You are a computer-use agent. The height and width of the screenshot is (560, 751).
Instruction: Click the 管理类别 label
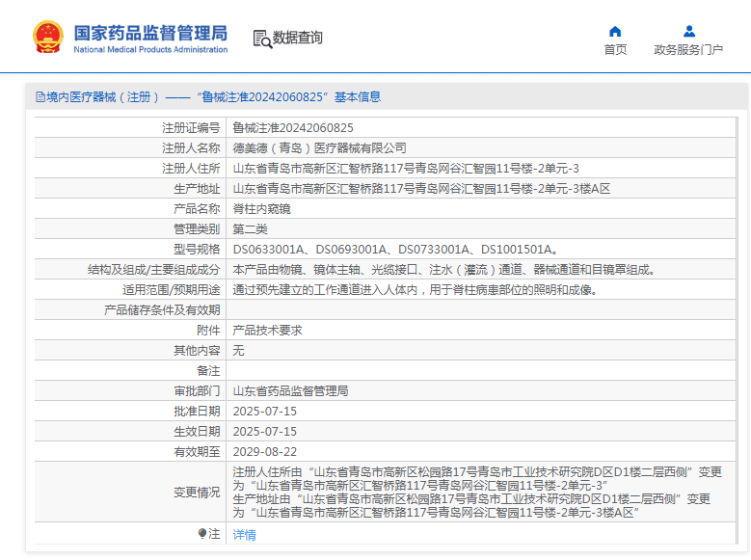pyautogui.click(x=197, y=229)
